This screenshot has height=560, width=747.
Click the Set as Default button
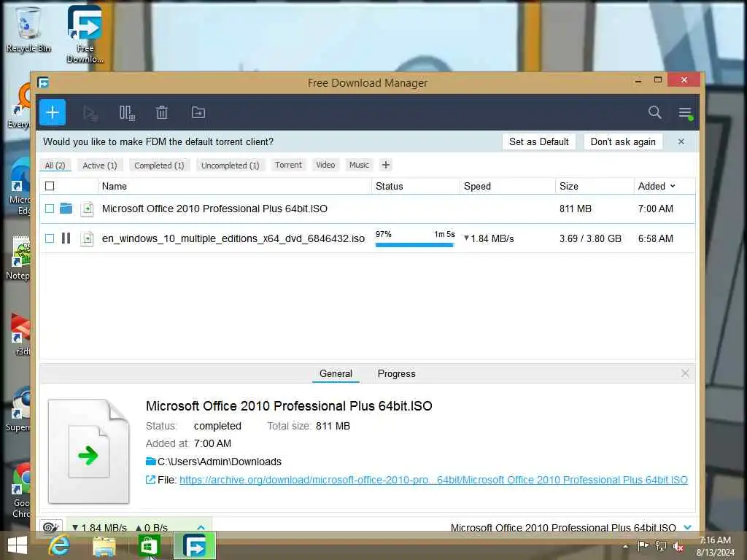539,141
